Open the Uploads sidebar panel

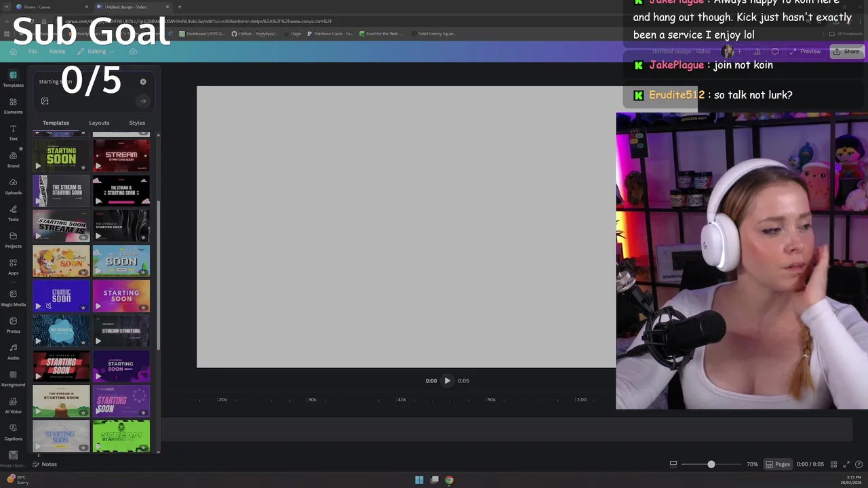point(13,186)
